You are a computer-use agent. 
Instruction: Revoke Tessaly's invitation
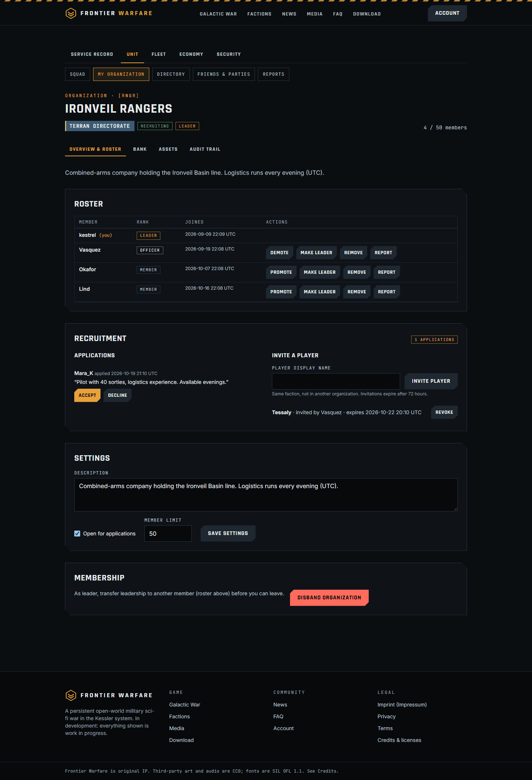click(444, 412)
